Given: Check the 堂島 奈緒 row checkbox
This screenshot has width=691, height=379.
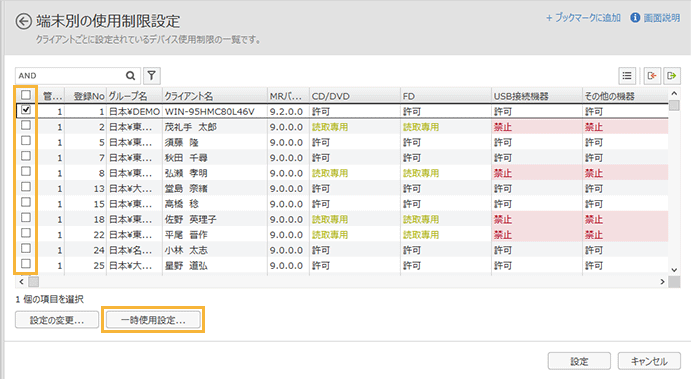Looking at the screenshot, I should [x=26, y=187].
